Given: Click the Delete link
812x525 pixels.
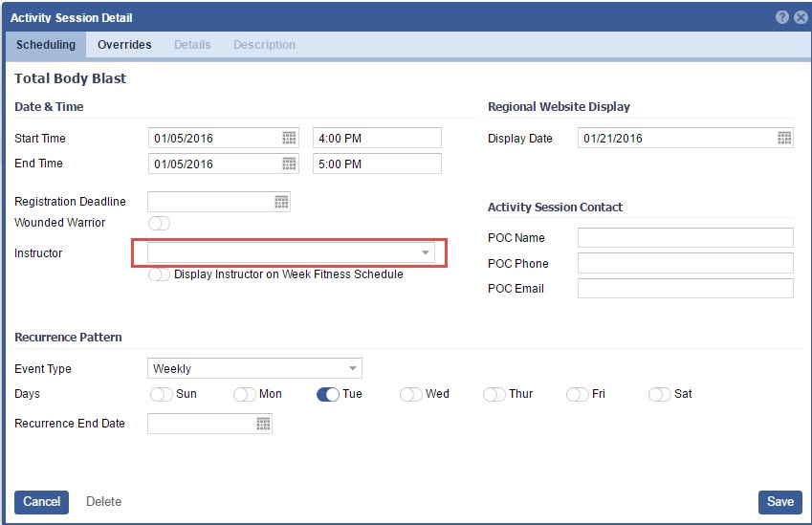Looking at the screenshot, I should [103, 502].
